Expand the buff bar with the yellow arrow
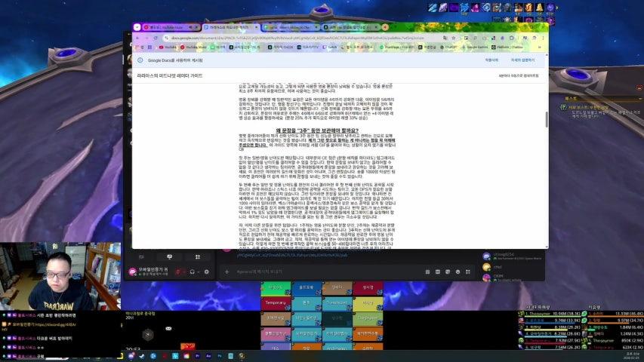Screen dimensions: 644x362 coord(557,8)
